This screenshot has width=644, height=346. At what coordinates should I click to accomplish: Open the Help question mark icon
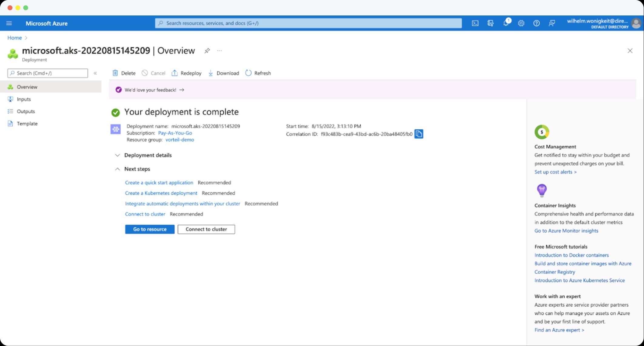coord(536,23)
